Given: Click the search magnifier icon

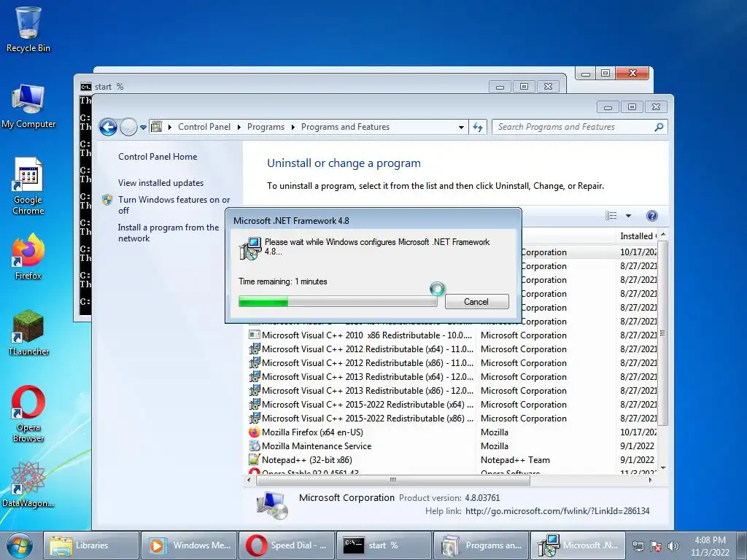Looking at the screenshot, I should 659,127.
